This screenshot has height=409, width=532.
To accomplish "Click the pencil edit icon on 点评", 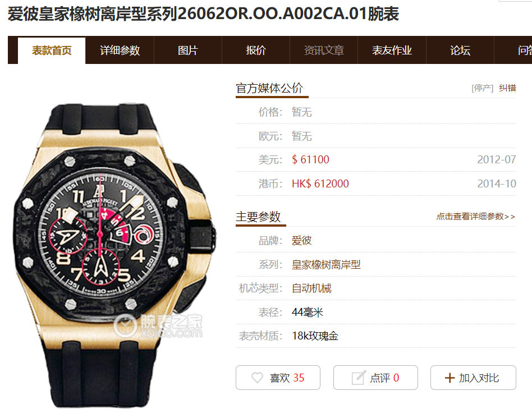I will 359,378.
